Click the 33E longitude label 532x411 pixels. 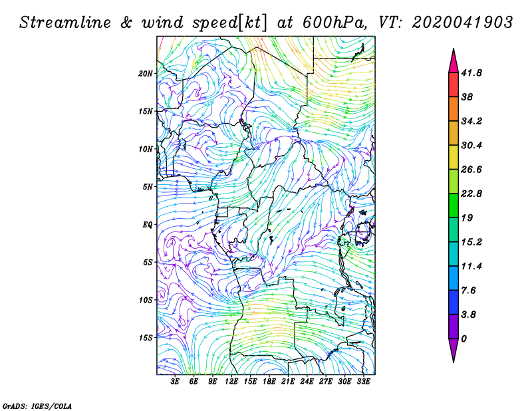[363, 382]
